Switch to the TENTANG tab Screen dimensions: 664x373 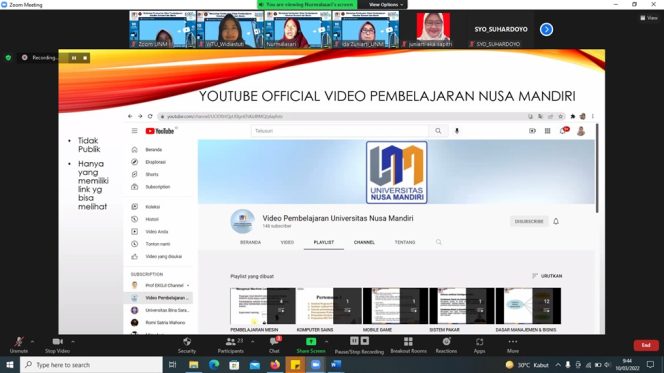[x=405, y=242]
